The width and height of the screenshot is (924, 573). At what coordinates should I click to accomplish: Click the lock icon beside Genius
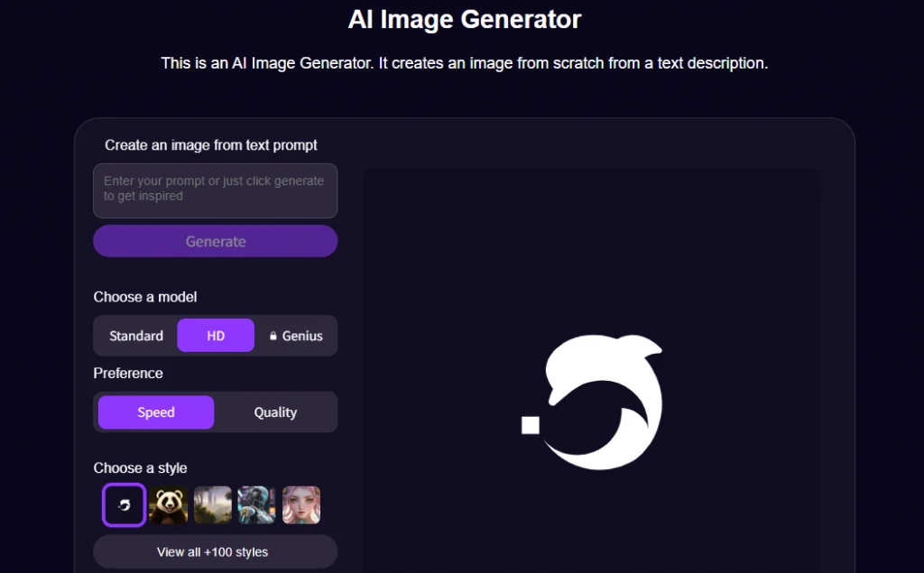pos(273,337)
